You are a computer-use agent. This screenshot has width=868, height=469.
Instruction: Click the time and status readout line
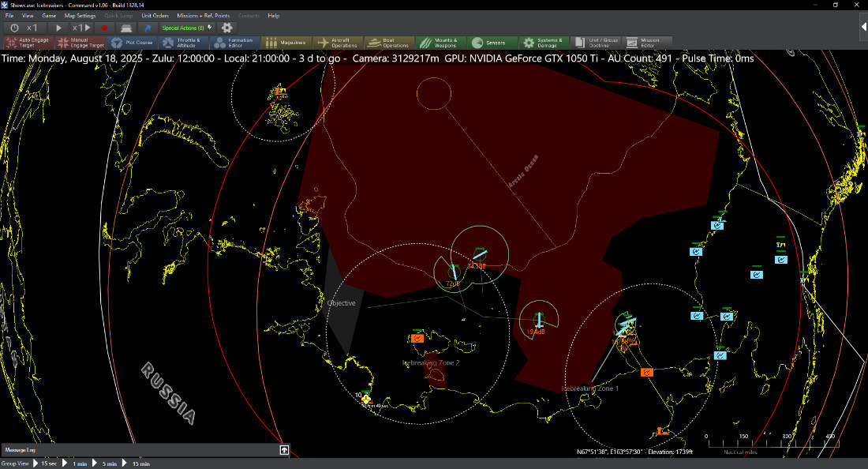point(377,58)
